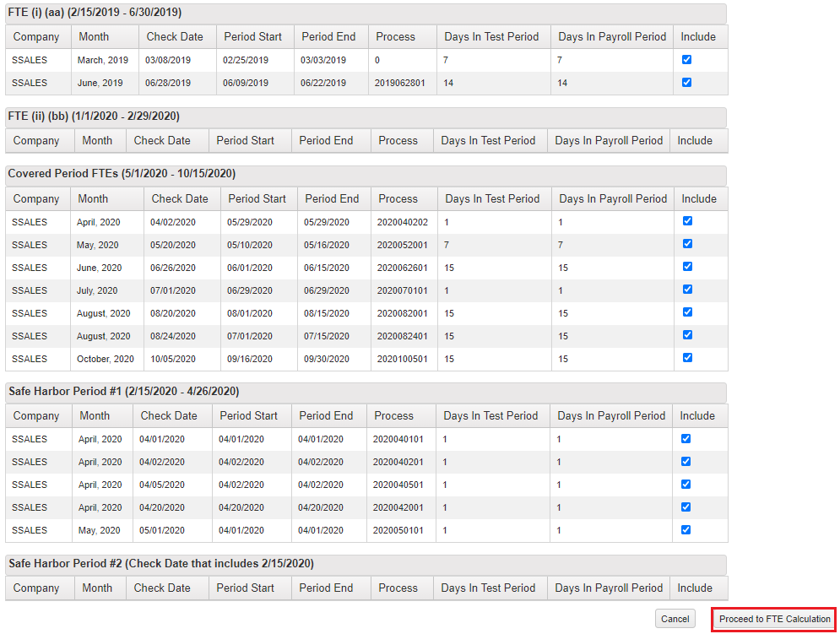Click Days In Payroll Period header, Safe Harbor #2
This screenshot has height=634, width=840.
609,588
